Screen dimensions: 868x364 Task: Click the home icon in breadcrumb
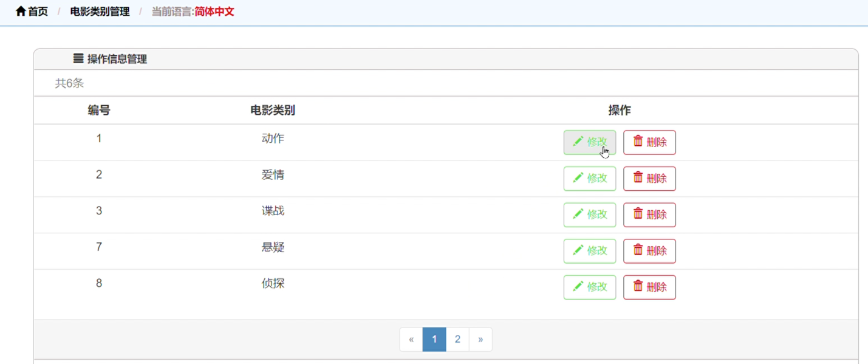21,11
